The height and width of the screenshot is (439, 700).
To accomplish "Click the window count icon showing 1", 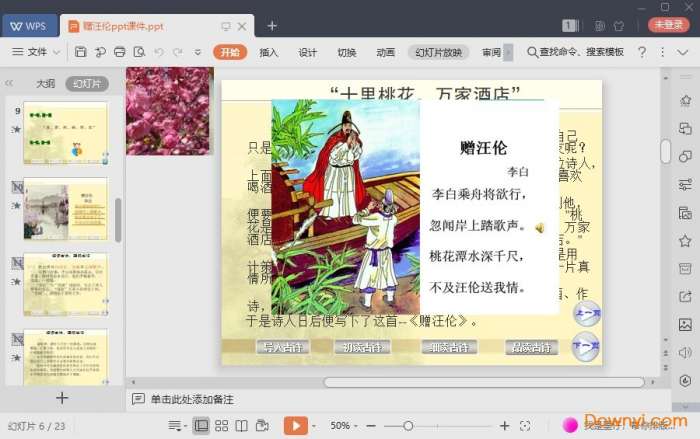I will click(570, 26).
